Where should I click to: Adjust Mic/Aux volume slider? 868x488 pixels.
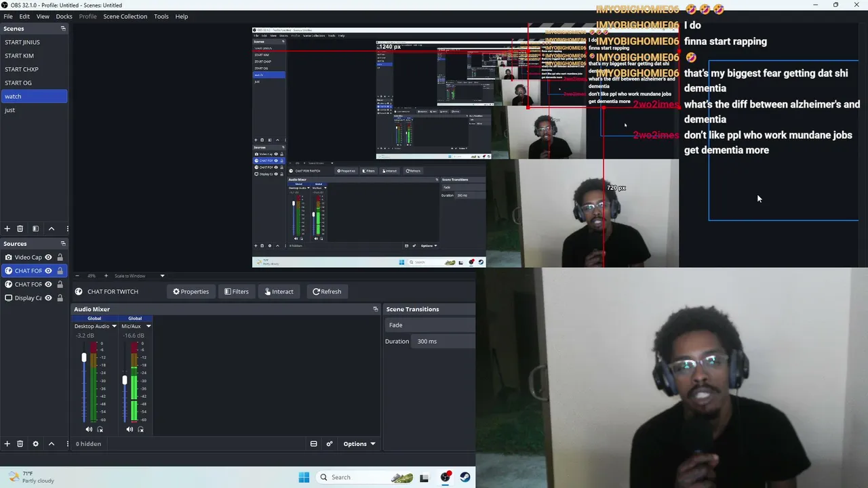click(x=125, y=381)
